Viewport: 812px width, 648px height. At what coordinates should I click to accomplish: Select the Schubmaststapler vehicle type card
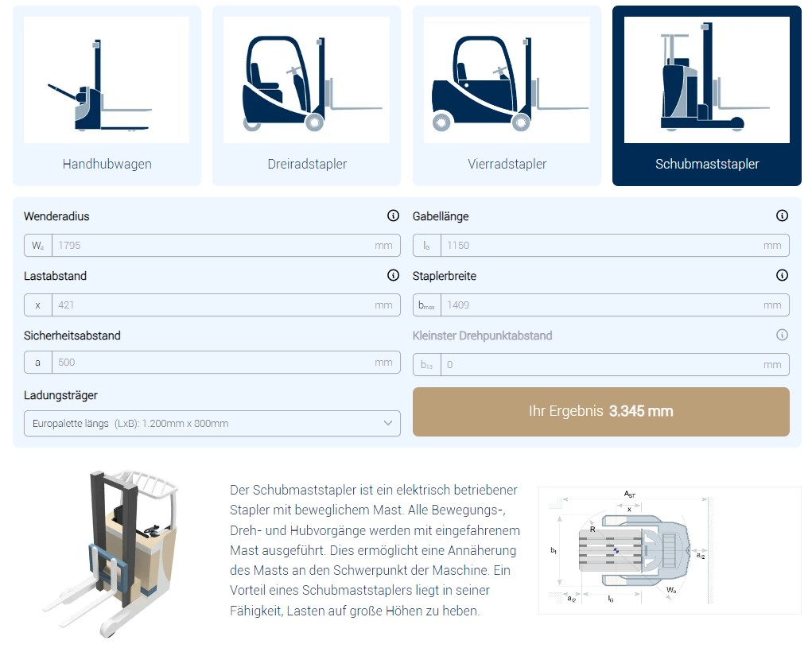click(707, 95)
